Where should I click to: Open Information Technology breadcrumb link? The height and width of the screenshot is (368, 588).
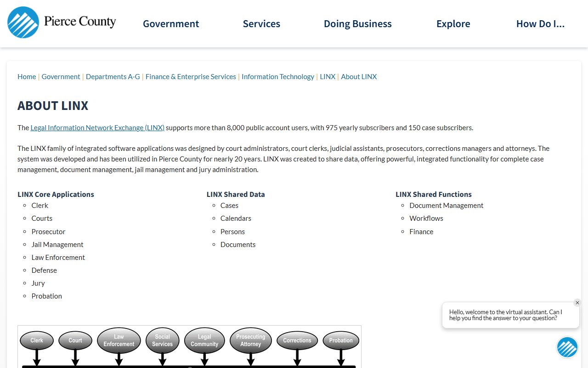click(x=278, y=77)
